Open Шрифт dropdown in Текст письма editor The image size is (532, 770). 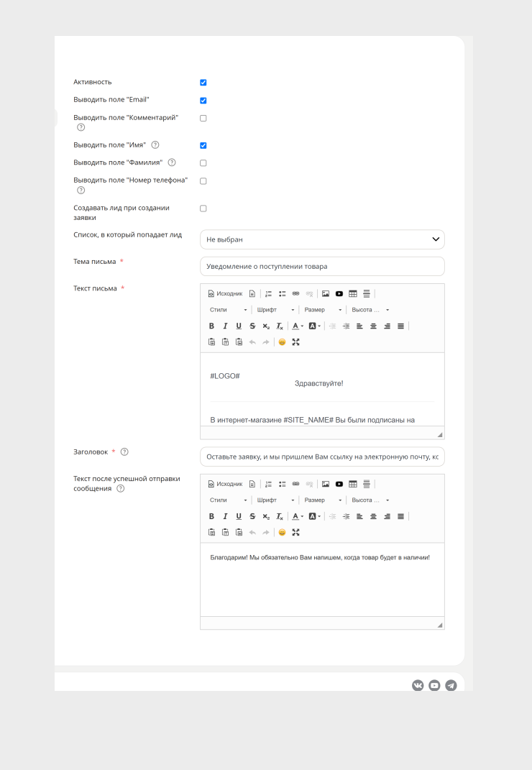tap(275, 310)
